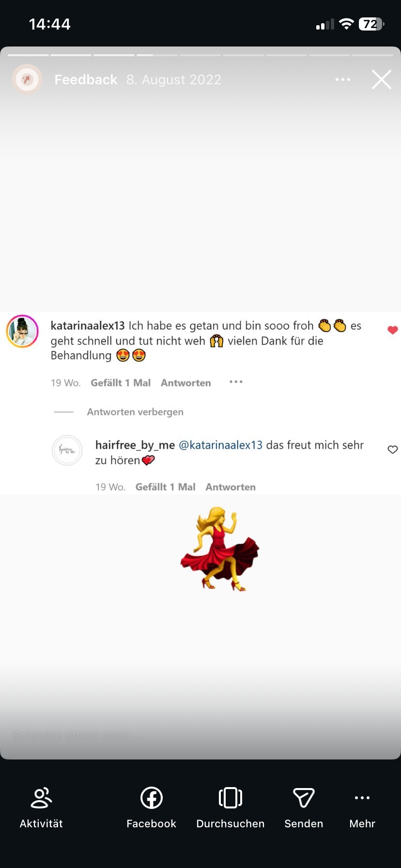Screen dimensions: 401x868
Task: Tap the Feedback highlight avatar
Action: (27, 79)
